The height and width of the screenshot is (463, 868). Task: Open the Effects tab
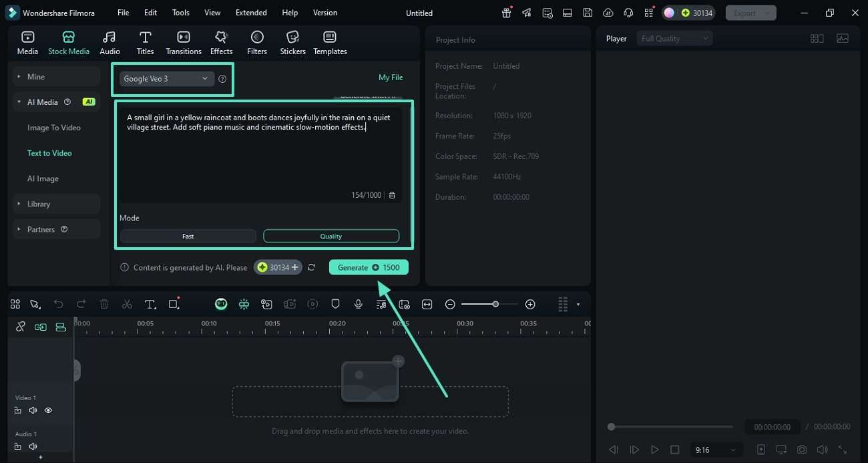[221, 43]
